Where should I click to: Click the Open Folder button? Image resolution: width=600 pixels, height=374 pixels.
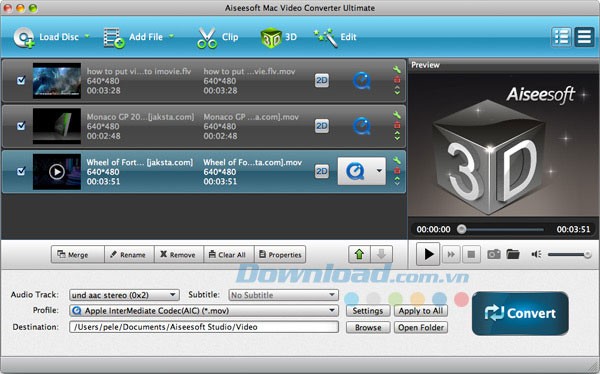coord(421,327)
